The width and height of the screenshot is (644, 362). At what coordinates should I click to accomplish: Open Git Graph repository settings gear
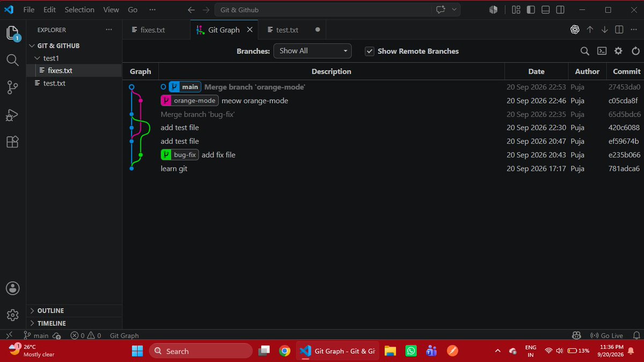[x=618, y=51]
